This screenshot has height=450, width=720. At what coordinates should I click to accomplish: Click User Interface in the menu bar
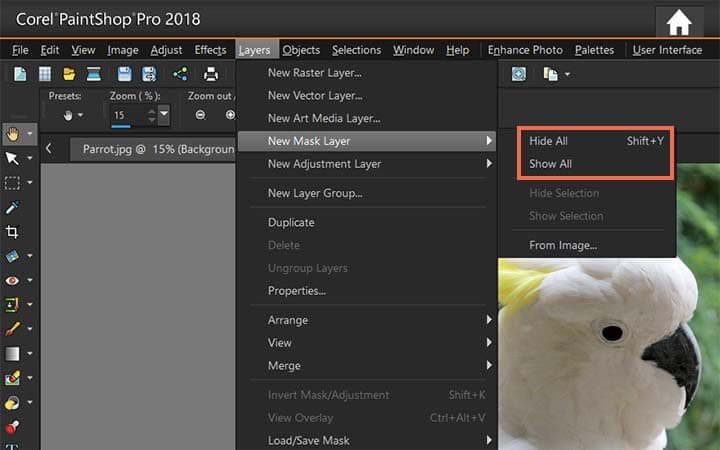tap(667, 50)
